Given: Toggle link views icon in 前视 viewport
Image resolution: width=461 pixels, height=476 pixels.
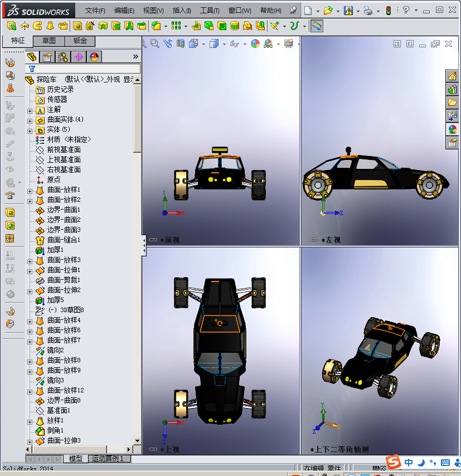Looking at the screenshot, I should point(153,240).
